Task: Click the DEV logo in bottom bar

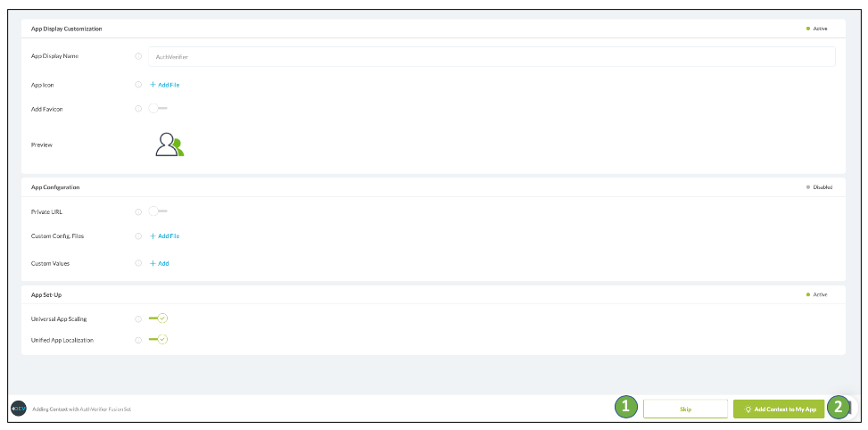Action: 19,409
